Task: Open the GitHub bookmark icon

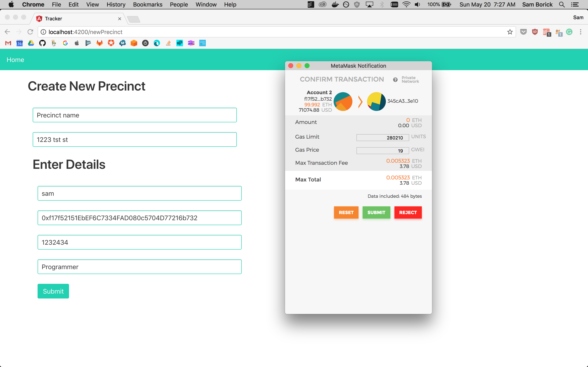Action: 42,43
